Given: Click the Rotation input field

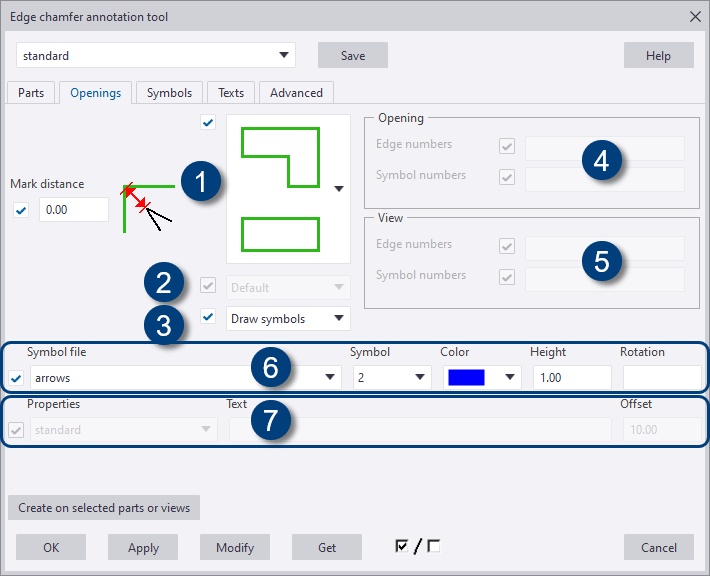Looking at the screenshot, I should coord(662,377).
